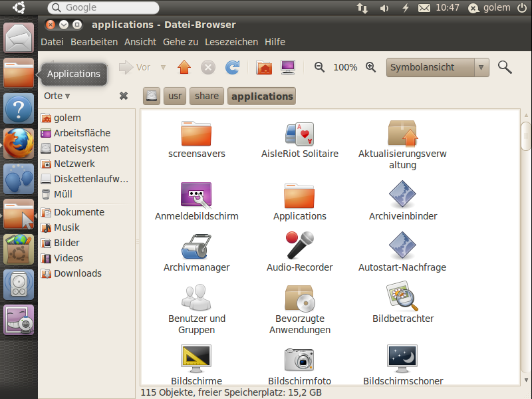Open the Ansicht menu

pyautogui.click(x=140, y=42)
